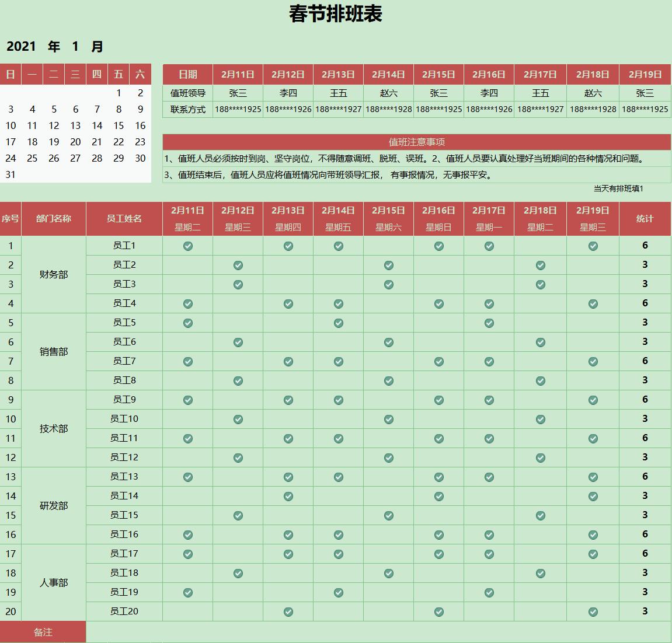
Task: Toggle 员工19's duty mark for 2月11日
Action: tap(187, 592)
